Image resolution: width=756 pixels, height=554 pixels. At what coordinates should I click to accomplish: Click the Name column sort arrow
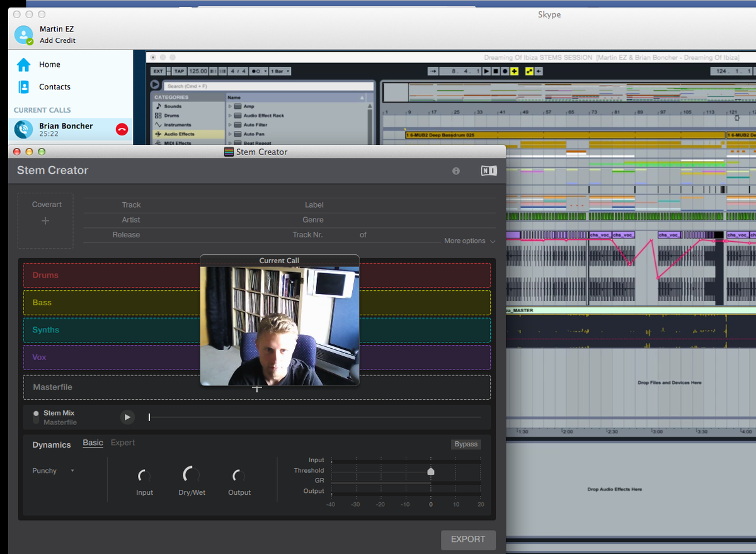tap(362, 98)
